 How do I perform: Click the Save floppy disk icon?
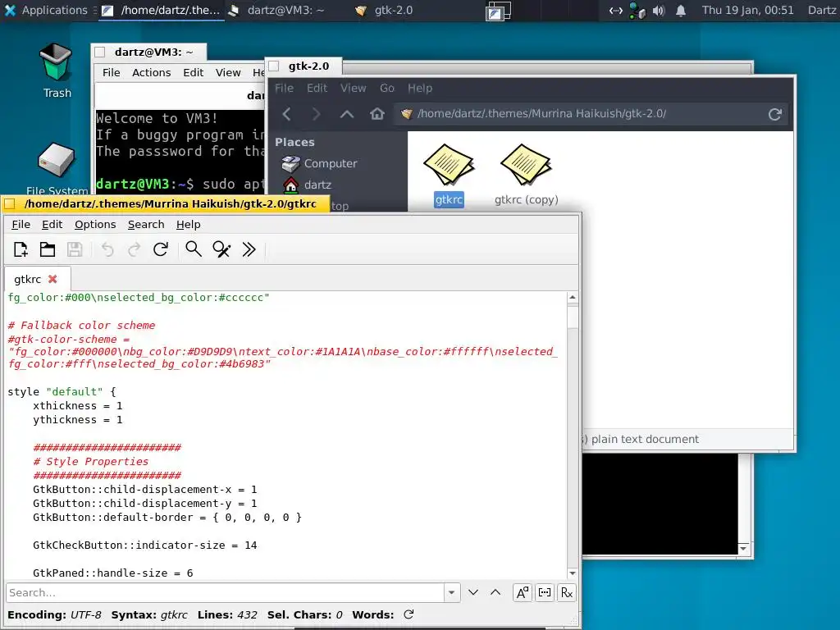75,249
